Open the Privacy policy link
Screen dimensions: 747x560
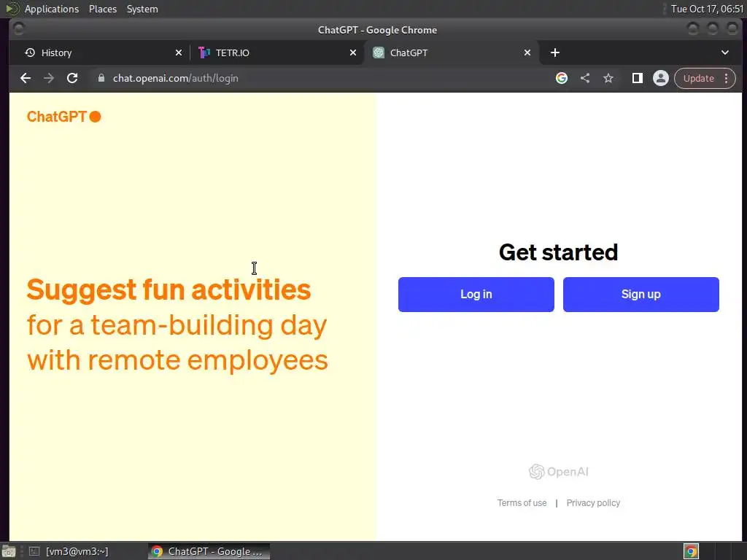click(593, 503)
